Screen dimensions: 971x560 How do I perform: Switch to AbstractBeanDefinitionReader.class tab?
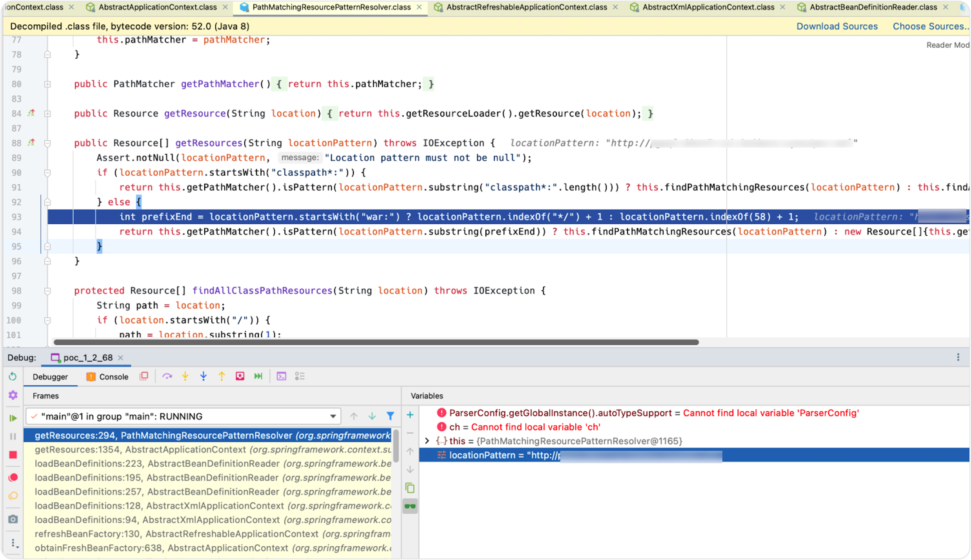tap(873, 7)
